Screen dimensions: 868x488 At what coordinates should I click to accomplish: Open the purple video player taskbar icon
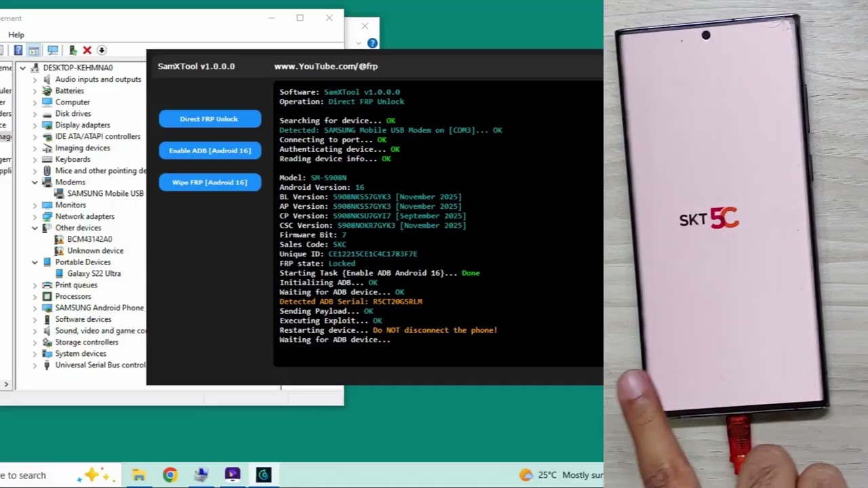tap(233, 475)
